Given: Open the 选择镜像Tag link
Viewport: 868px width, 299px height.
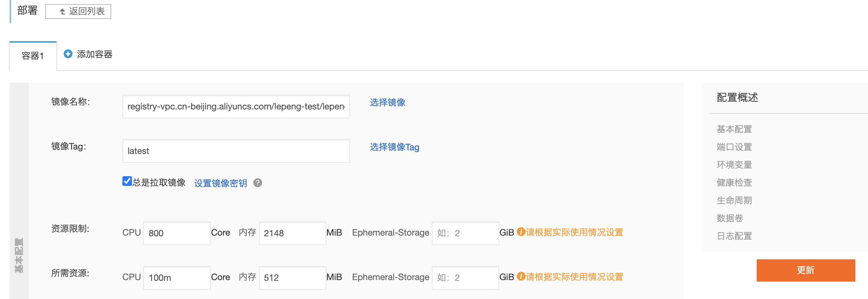Looking at the screenshot, I should [x=394, y=147].
